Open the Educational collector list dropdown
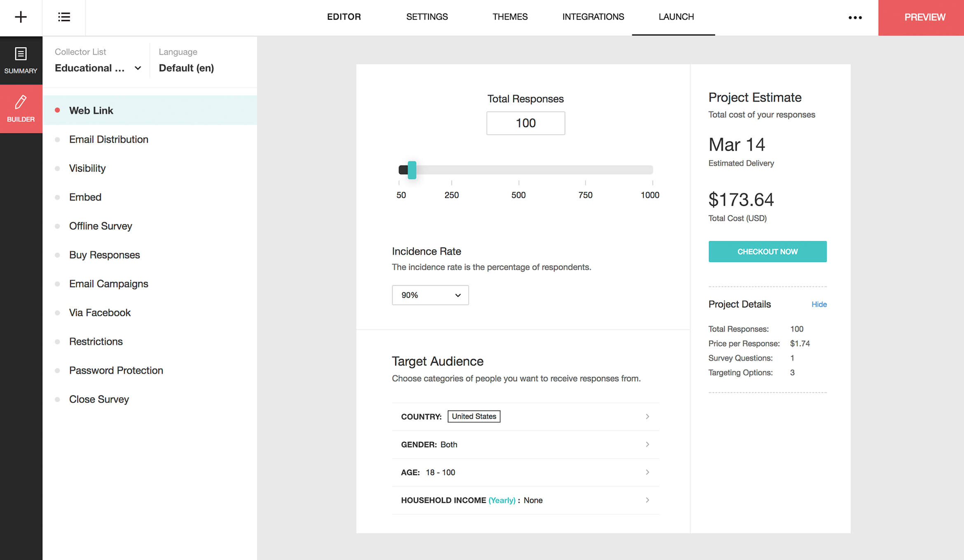Image resolution: width=964 pixels, height=560 pixels. (97, 68)
